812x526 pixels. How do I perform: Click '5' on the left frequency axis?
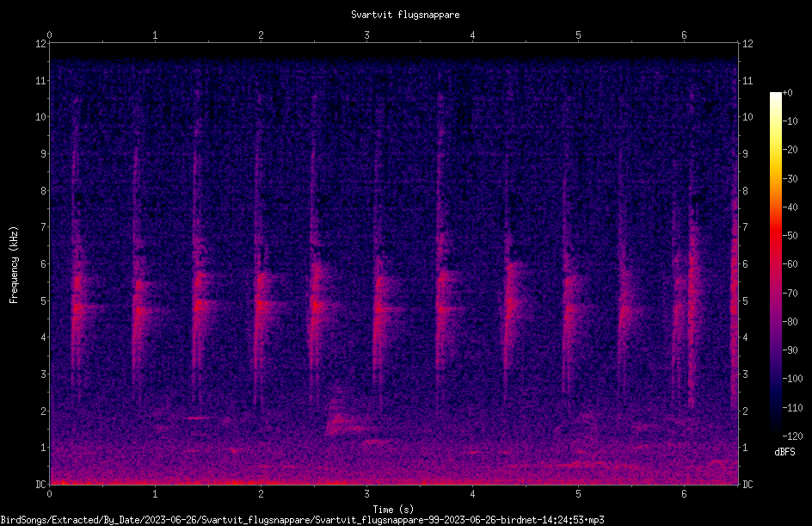click(44, 301)
